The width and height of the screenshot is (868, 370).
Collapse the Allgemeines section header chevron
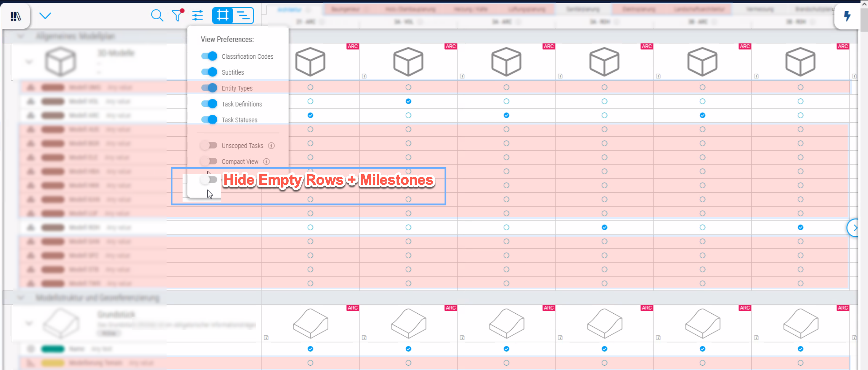click(x=21, y=36)
